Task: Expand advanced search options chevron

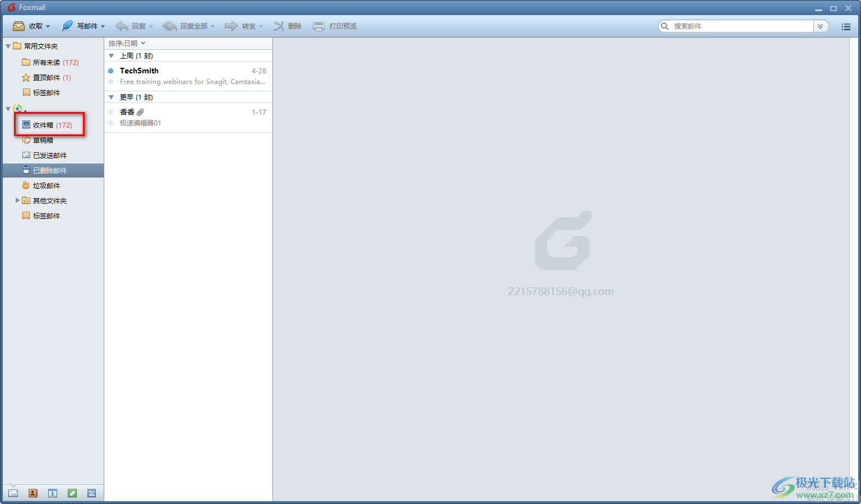Action: [x=821, y=26]
